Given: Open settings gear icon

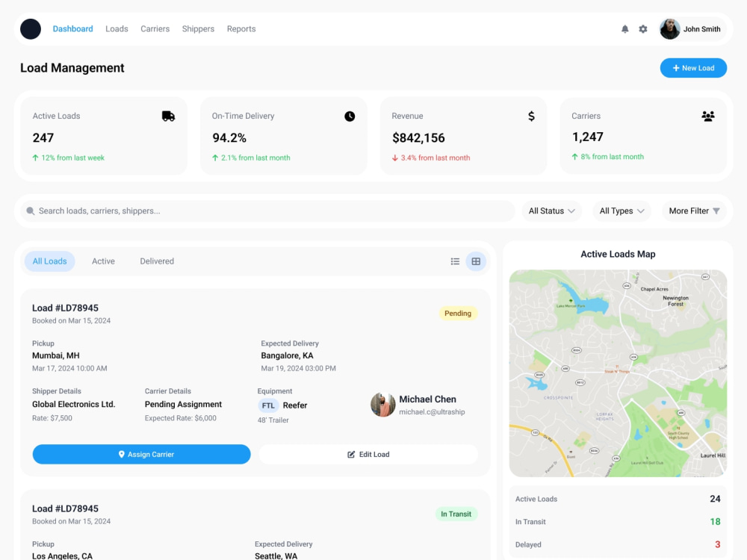Looking at the screenshot, I should (x=642, y=29).
